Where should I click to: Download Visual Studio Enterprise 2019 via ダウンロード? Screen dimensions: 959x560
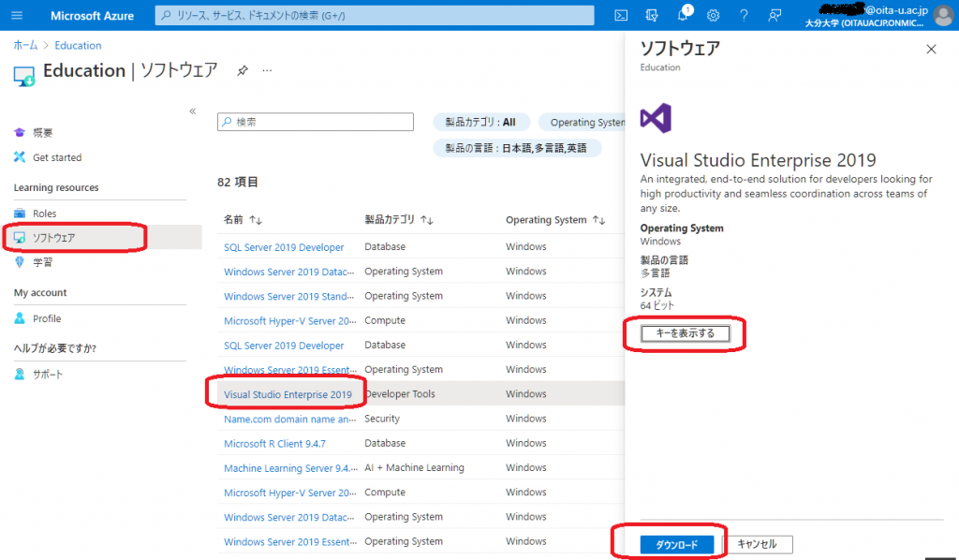pos(676,543)
